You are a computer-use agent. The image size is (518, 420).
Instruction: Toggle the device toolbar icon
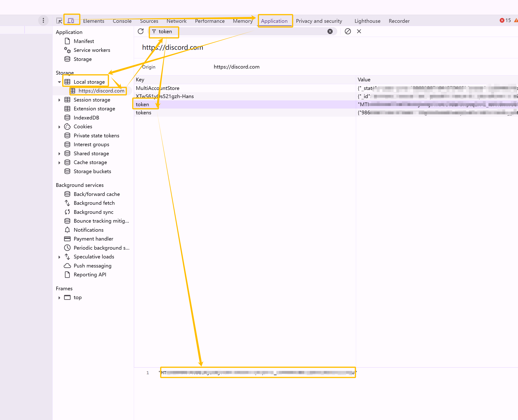click(71, 21)
